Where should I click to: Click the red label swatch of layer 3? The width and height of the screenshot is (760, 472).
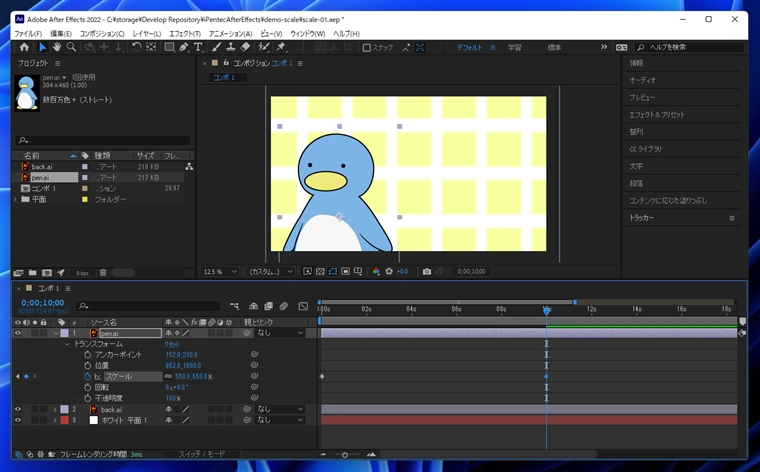coord(64,420)
